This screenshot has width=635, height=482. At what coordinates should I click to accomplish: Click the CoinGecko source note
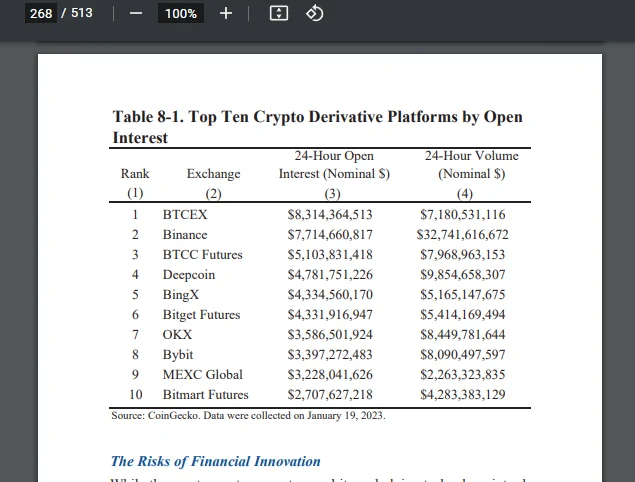(x=248, y=416)
